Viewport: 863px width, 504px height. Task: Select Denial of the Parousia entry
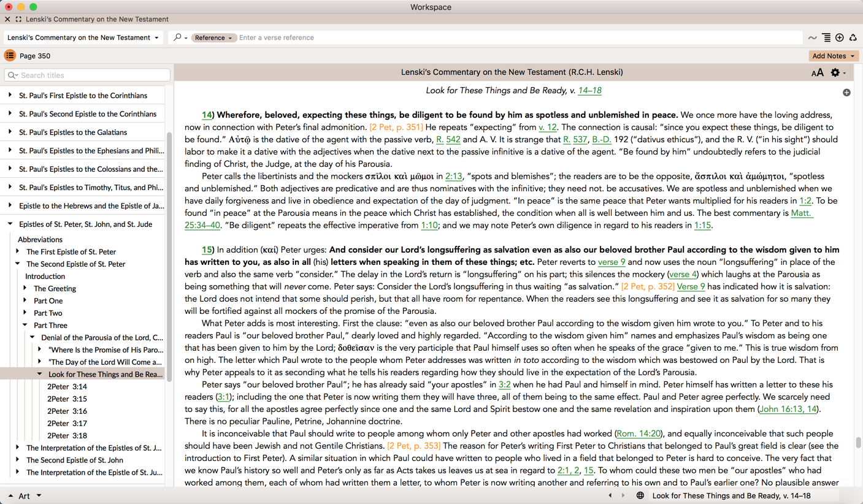pos(102,338)
